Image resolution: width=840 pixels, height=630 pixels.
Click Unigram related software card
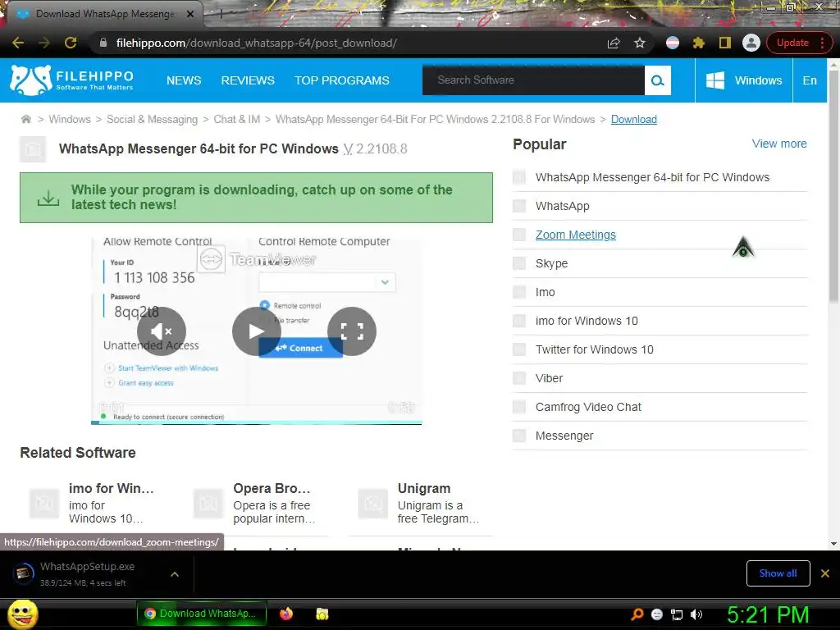pos(421,504)
